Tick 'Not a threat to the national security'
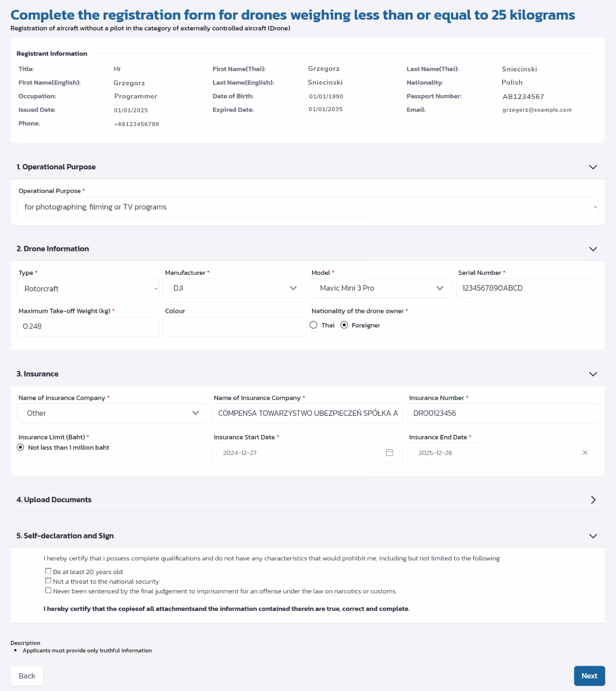 click(x=48, y=581)
